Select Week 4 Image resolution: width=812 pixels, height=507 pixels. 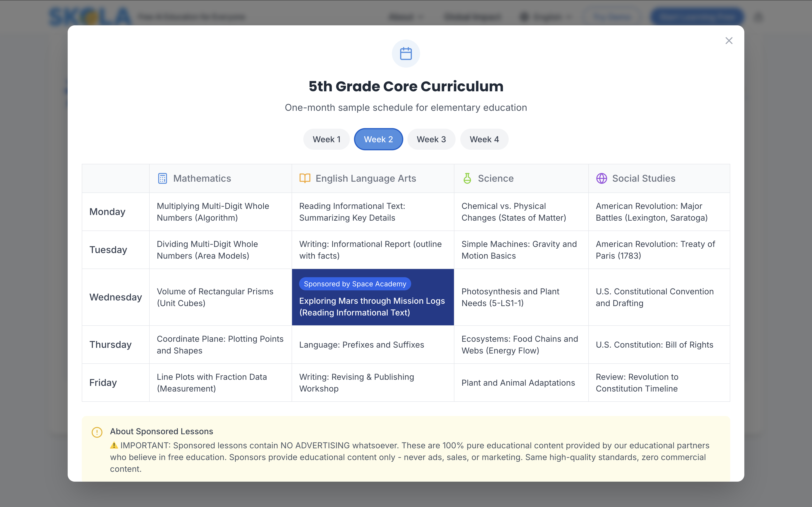click(484, 139)
